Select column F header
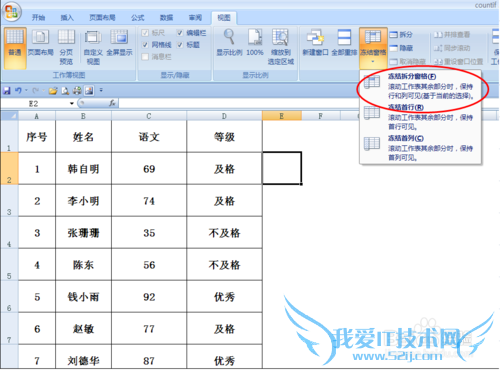Screen dimensions: 500x371 coord(321,116)
